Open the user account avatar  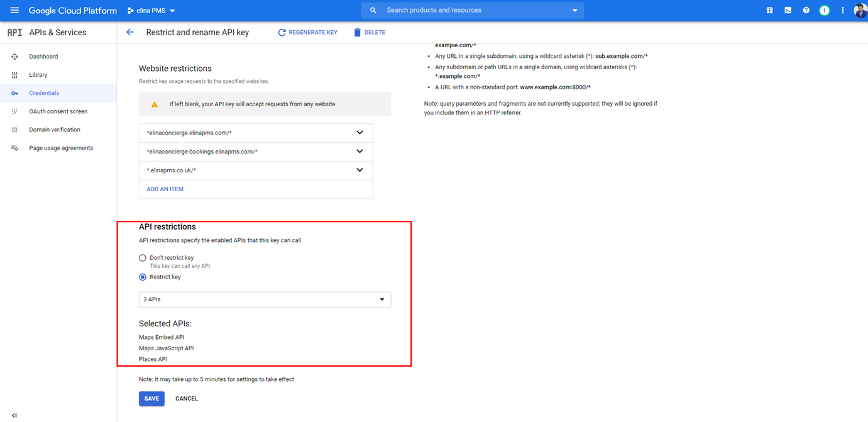(x=860, y=11)
